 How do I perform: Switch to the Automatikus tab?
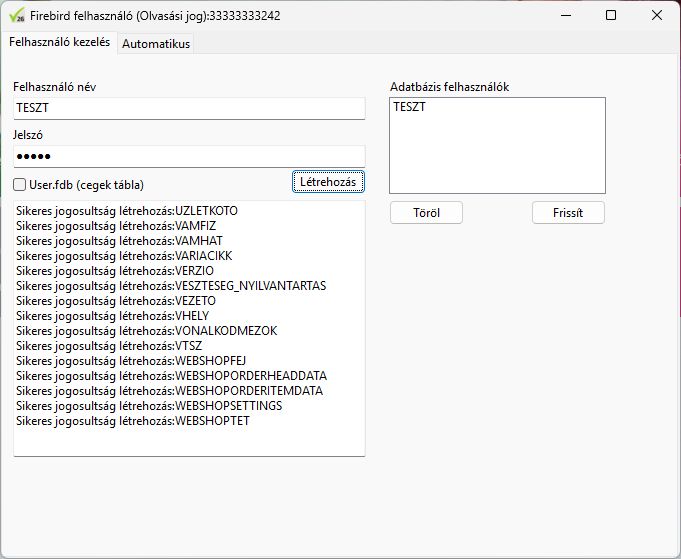[x=155, y=43]
